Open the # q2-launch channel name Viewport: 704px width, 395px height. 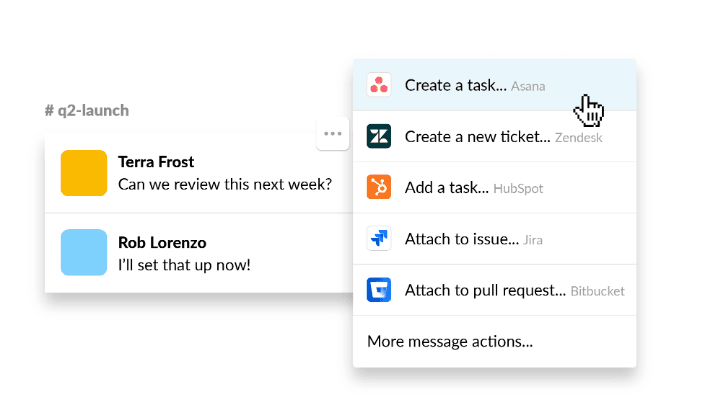pyautogui.click(x=87, y=110)
